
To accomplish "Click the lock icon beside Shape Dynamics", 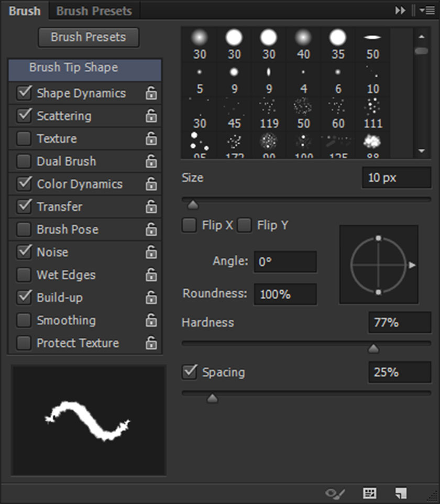I will click(151, 93).
